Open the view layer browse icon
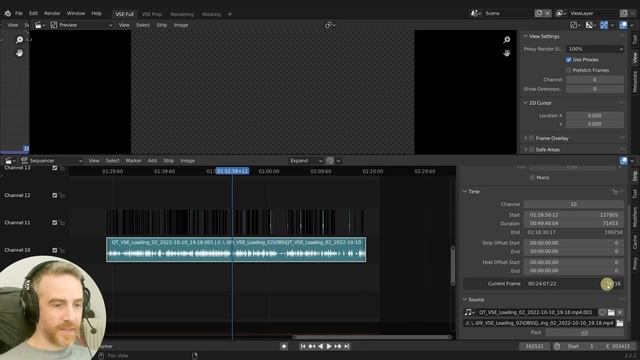Viewport: 640px width, 360px height. pyautogui.click(x=561, y=13)
